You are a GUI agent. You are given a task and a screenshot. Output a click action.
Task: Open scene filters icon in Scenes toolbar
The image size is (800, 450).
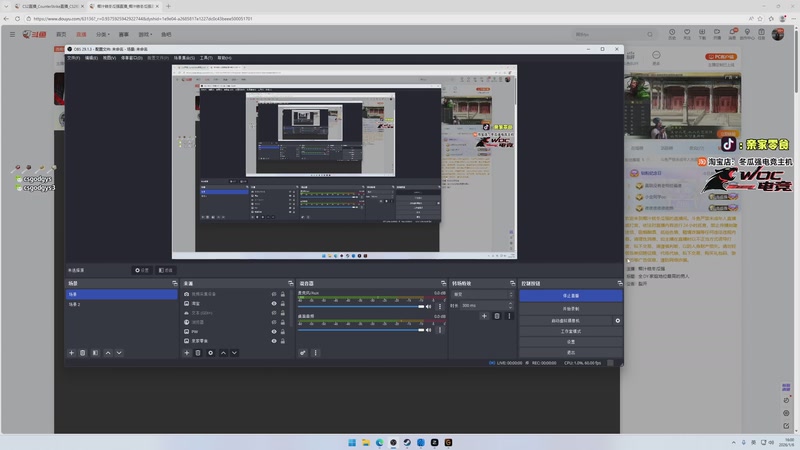(95, 353)
